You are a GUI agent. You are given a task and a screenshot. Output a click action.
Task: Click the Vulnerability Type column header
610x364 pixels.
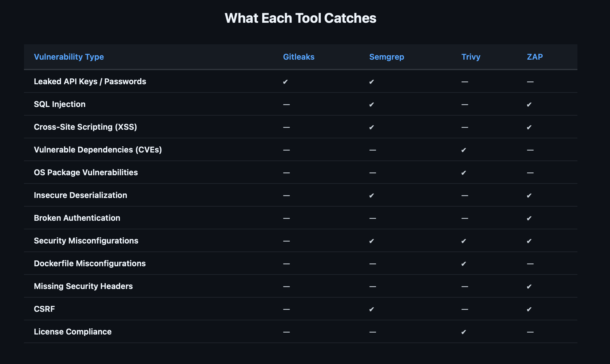[x=69, y=57]
